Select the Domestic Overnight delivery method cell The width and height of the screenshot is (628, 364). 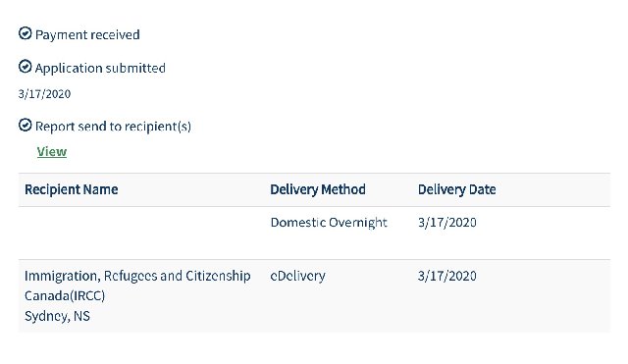(x=329, y=223)
